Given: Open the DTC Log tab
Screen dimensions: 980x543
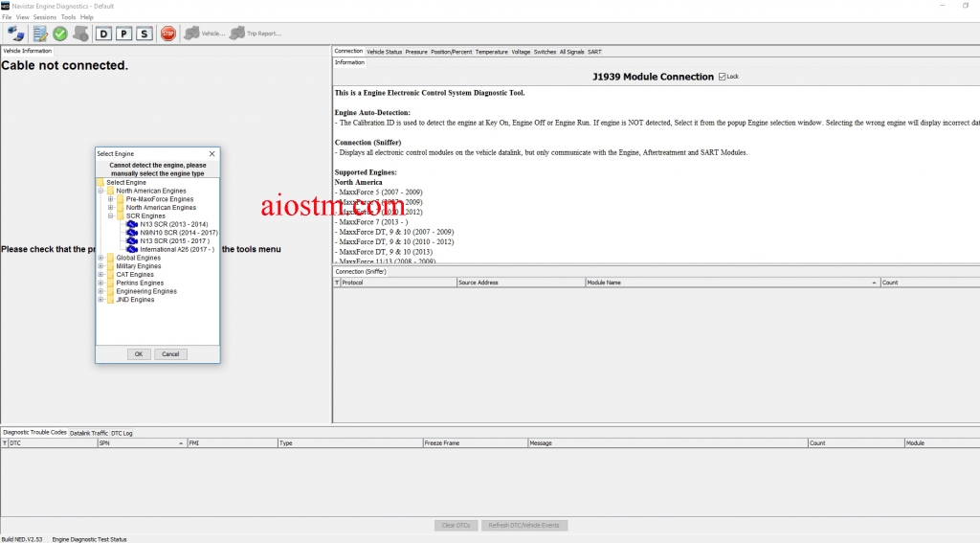Looking at the screenshot, I should coord(122,433).
